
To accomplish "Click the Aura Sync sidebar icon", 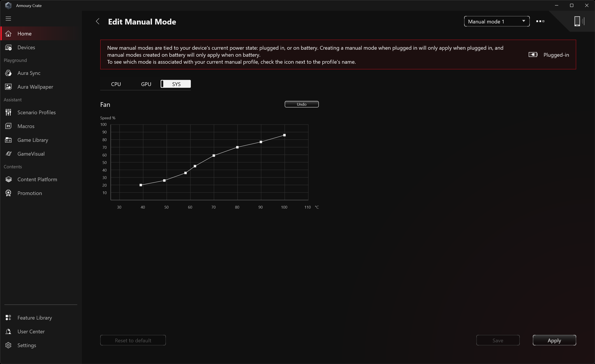I will [9, 73].
